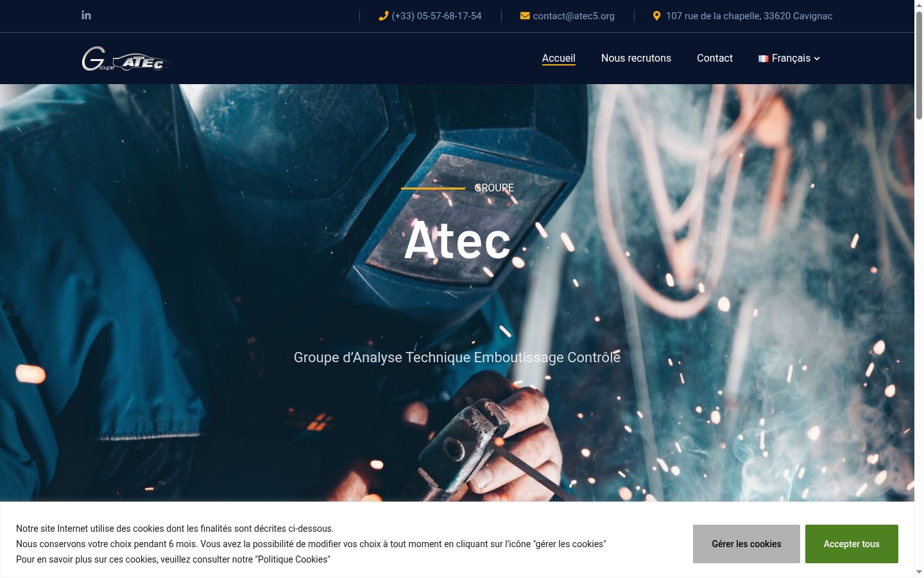Click the Groupe ATEC logo

(126, 59)
